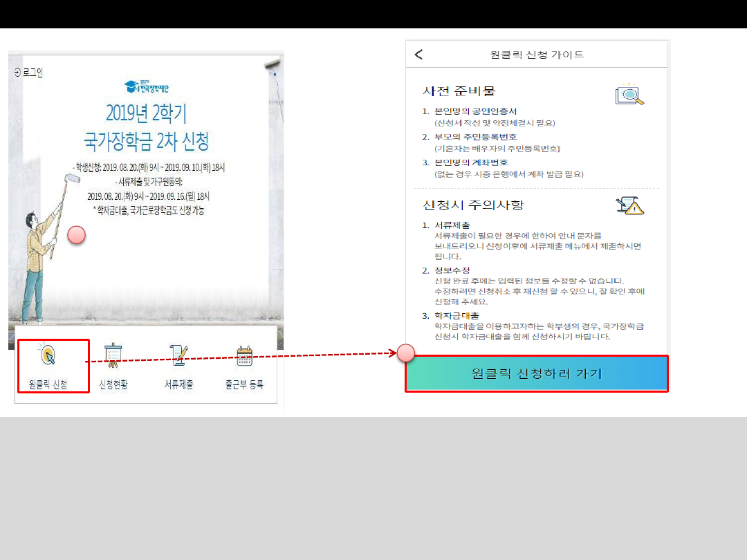
Task: Choose the 출근부 등록 menu label
Action: pyautogui.click(x=244, y=384)
